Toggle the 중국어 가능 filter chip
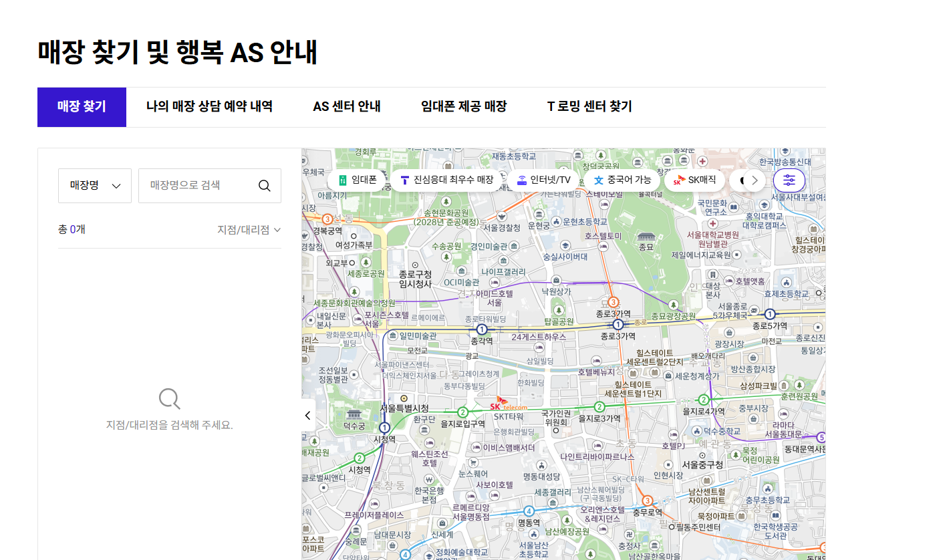Screen dimensions: 949x560 622,180
